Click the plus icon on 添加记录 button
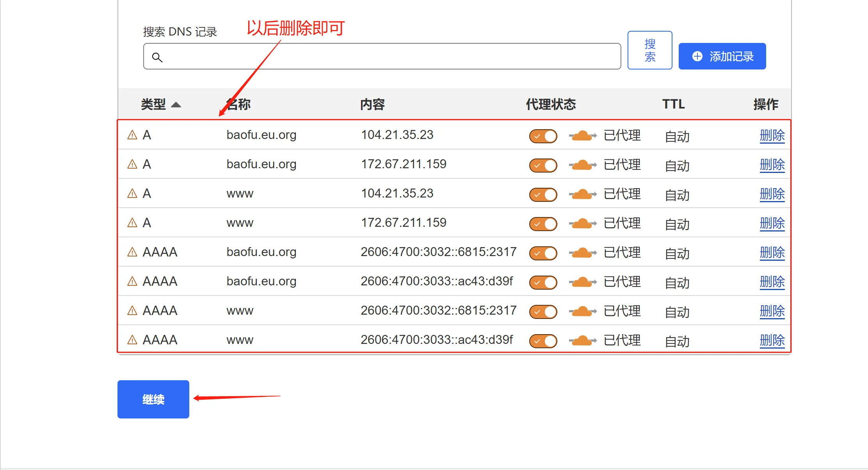 (x=697, y=56)
